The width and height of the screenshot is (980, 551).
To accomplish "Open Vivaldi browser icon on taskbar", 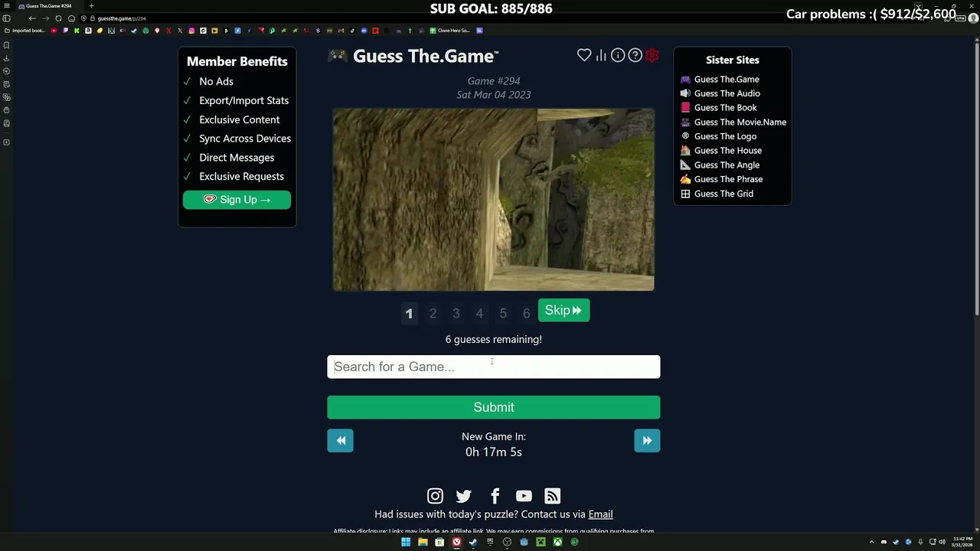I will (456, 542).
